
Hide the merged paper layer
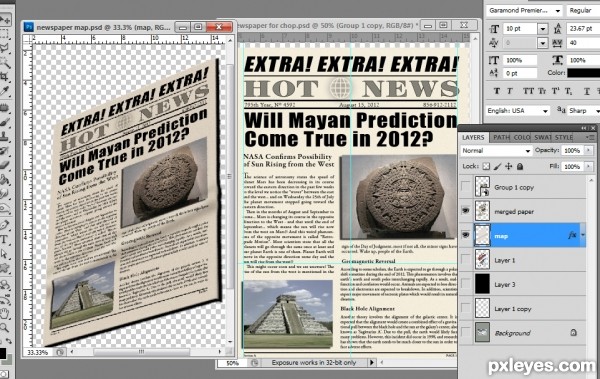pyautogui.click(x=465, y=211)
